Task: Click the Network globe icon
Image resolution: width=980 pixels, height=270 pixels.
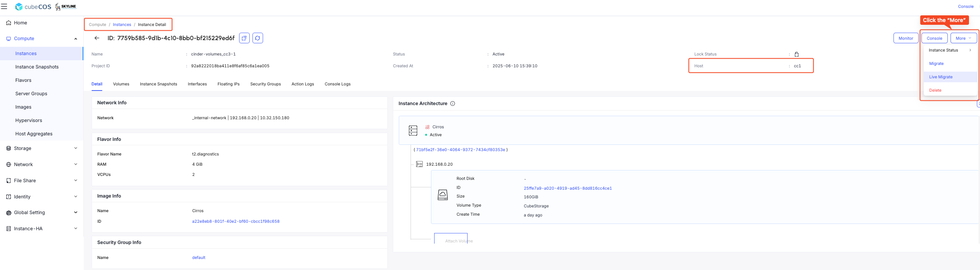Action: tap(9, 165)
